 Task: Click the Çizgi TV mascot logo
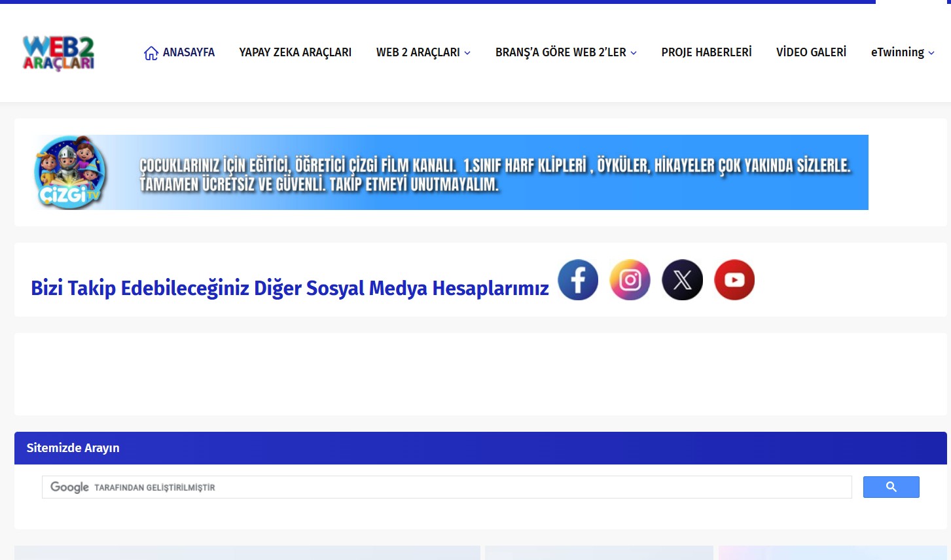pos(70,172)
